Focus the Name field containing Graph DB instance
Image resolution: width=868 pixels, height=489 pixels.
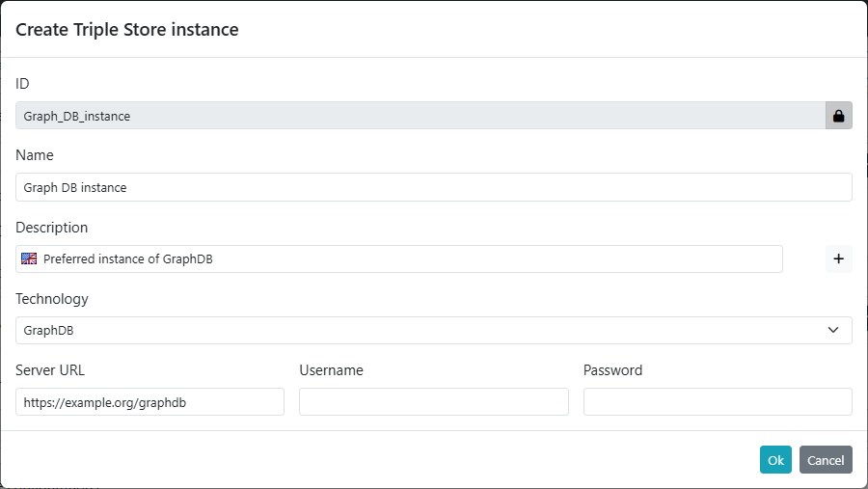(433, 187)
